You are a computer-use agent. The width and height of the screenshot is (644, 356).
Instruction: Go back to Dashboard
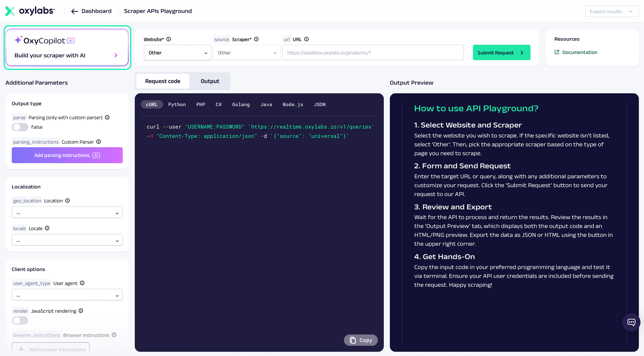pyautogui.click(x=96, y=11)
